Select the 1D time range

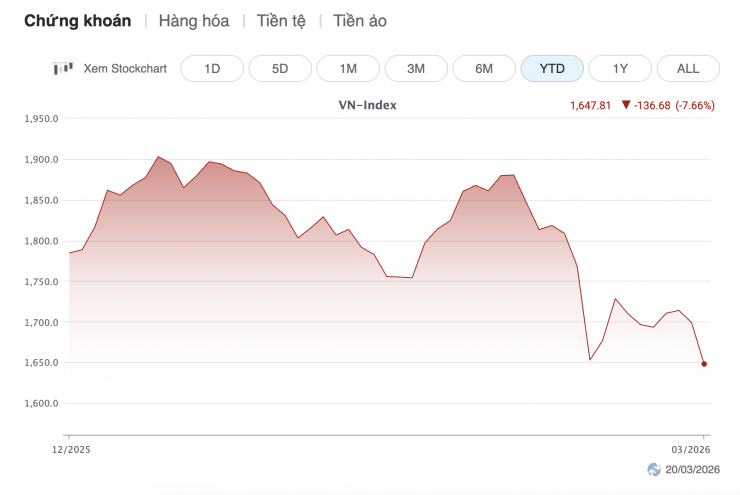[212, 68]
